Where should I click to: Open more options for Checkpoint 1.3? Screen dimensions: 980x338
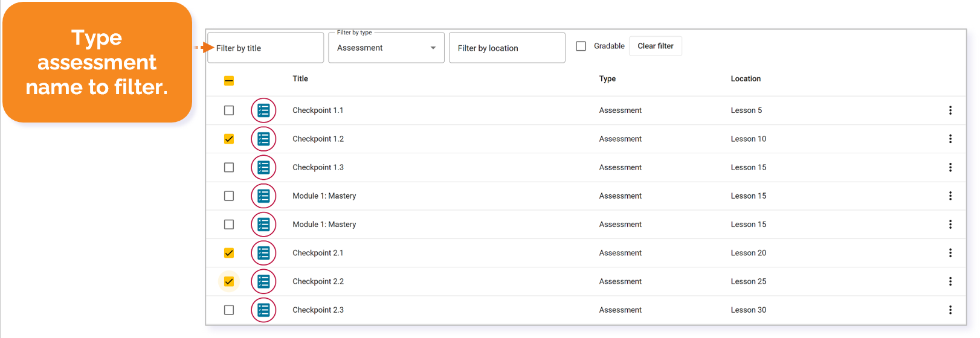click(950, 167)
